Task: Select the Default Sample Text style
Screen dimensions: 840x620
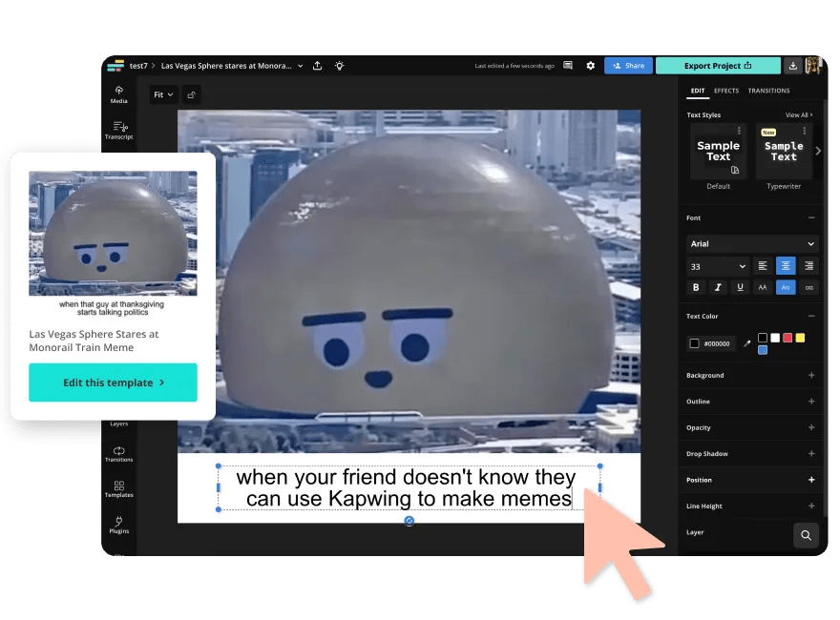Action: pos(718,151)
